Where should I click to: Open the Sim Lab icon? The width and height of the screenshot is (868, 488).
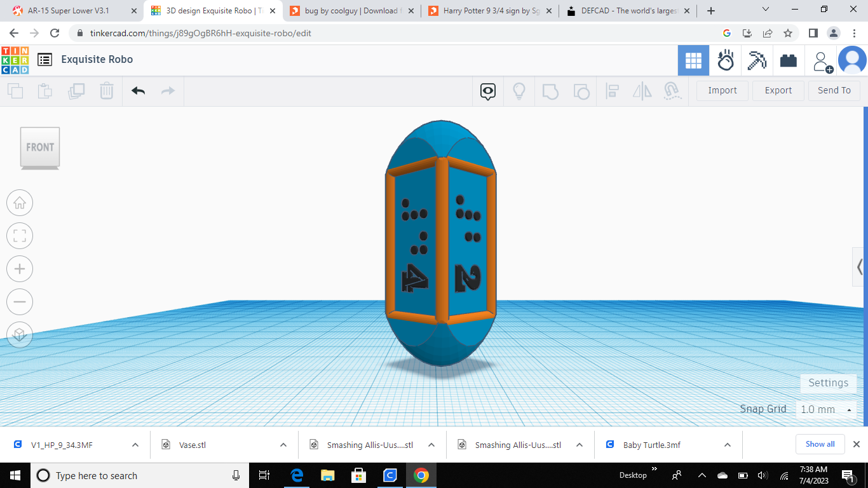click(726, 60)
